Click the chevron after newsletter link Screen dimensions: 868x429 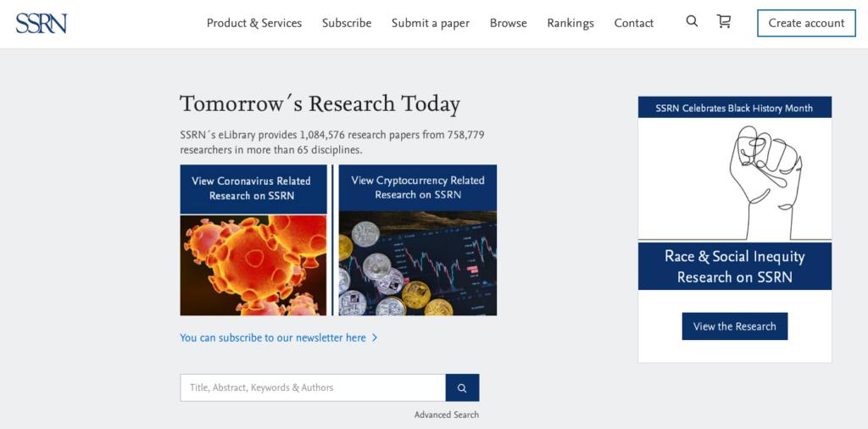[375, 337]
